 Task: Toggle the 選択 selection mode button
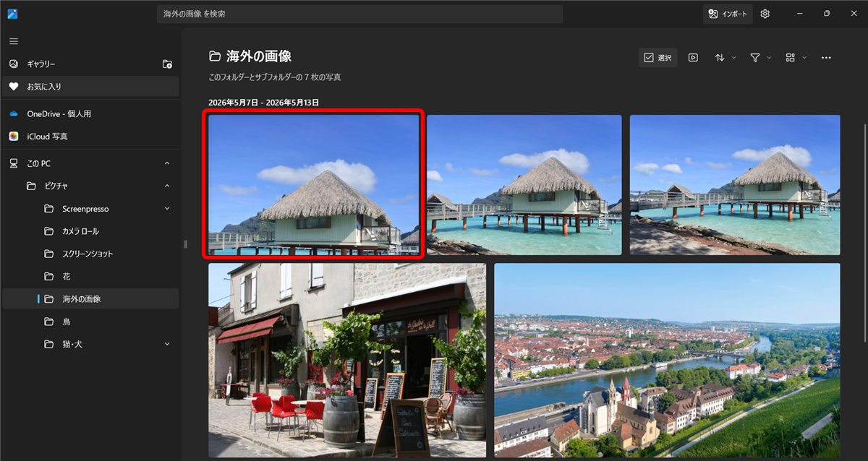pyautogui.click(x=658, y=58)
